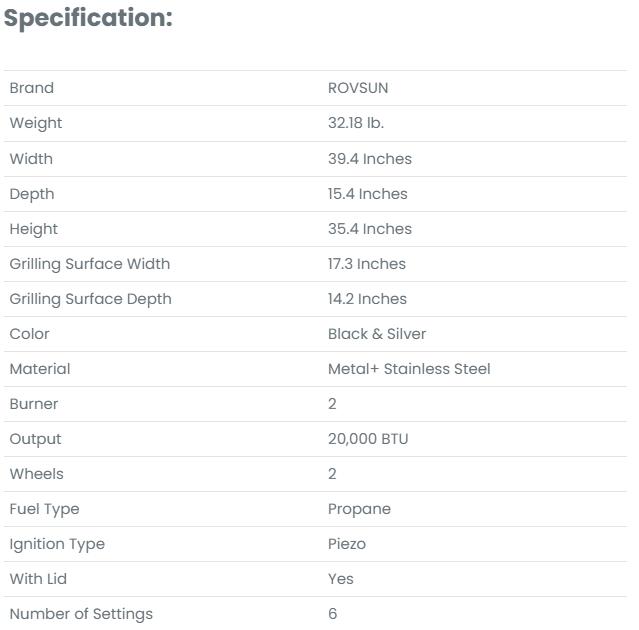639x630 pixels.
Task: Select the Depth row label
Action: point(32,193)
